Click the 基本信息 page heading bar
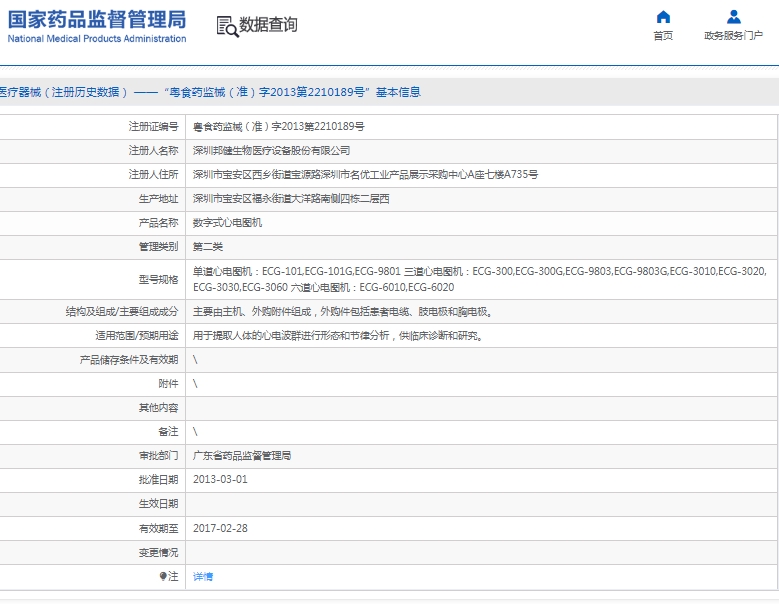Image resolution: width=779 pixels, height=604 pixels. point(210,92)
